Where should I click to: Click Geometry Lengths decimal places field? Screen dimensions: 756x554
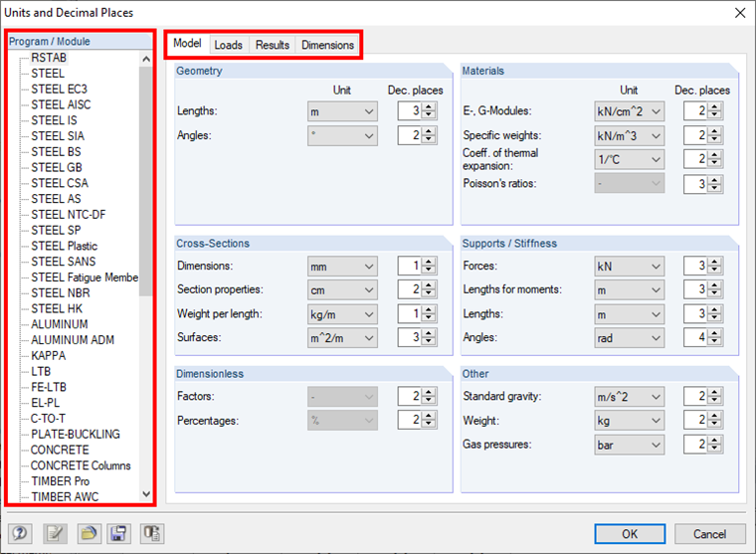tap(410, 110)
